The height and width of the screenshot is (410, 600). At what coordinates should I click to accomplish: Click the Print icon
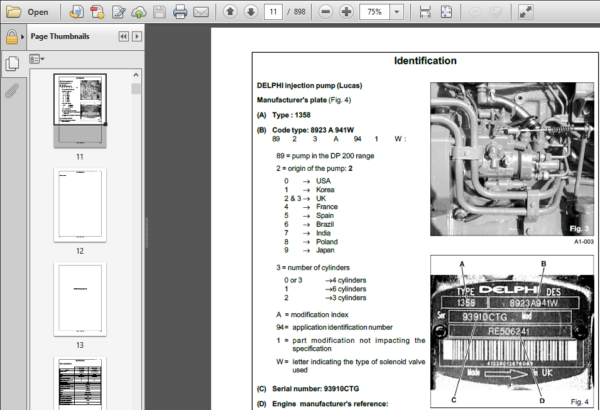click(180, 12)
